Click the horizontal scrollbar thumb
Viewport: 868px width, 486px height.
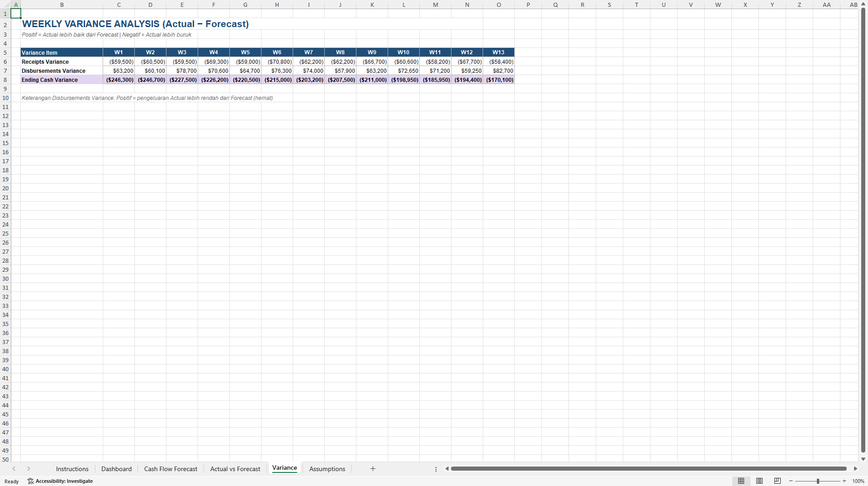649,469
